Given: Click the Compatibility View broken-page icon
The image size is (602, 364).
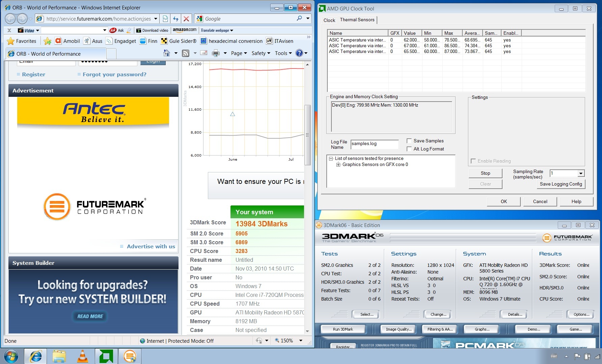Looking at the screenshot, I should [x=165, y=19].
